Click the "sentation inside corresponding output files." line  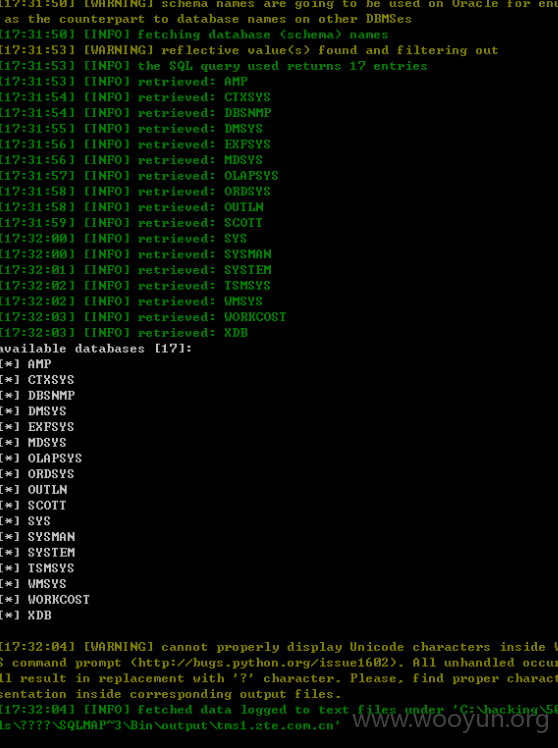point(170,695)
